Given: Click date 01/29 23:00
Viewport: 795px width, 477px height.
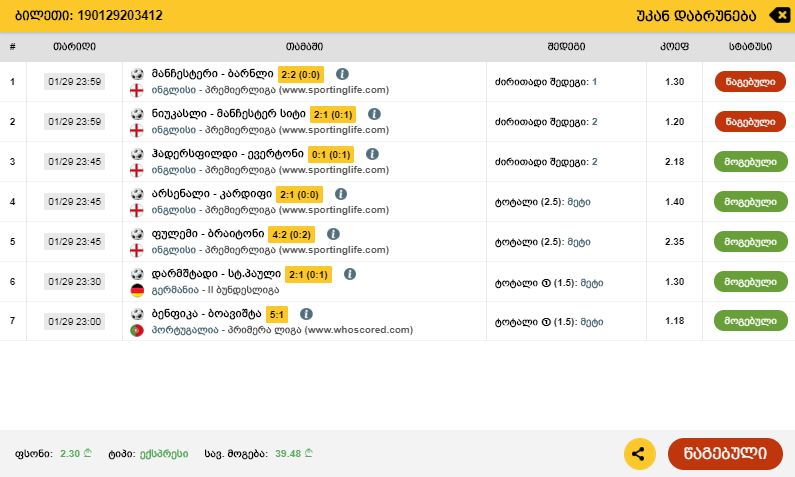Looking at the screenshot, I should 75,321.
